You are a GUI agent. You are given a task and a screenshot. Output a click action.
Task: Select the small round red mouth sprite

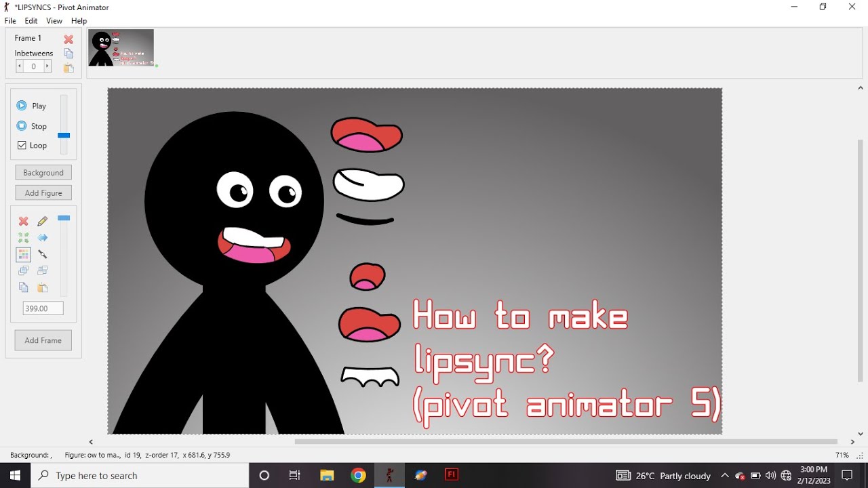(368, 277)
